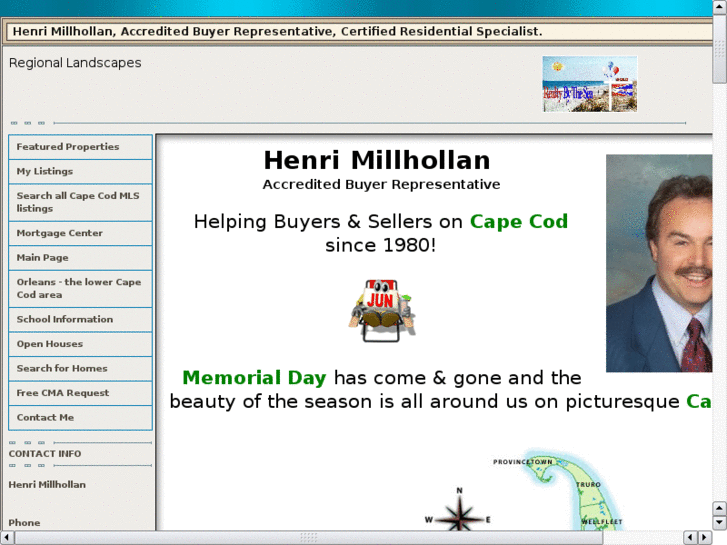Click the Realty By The Sea logo

pos(590,84)
